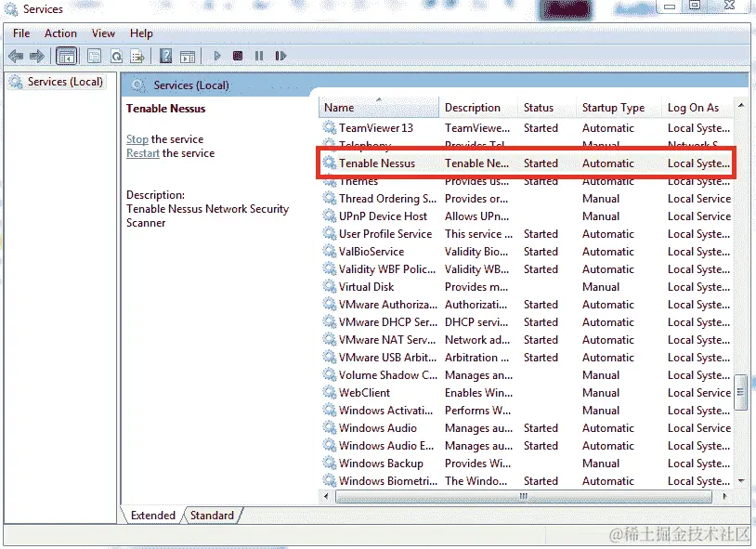Click gear icon of Windows Backup row
This screenshot has height=549, width=756.
[x=330, y=463]
